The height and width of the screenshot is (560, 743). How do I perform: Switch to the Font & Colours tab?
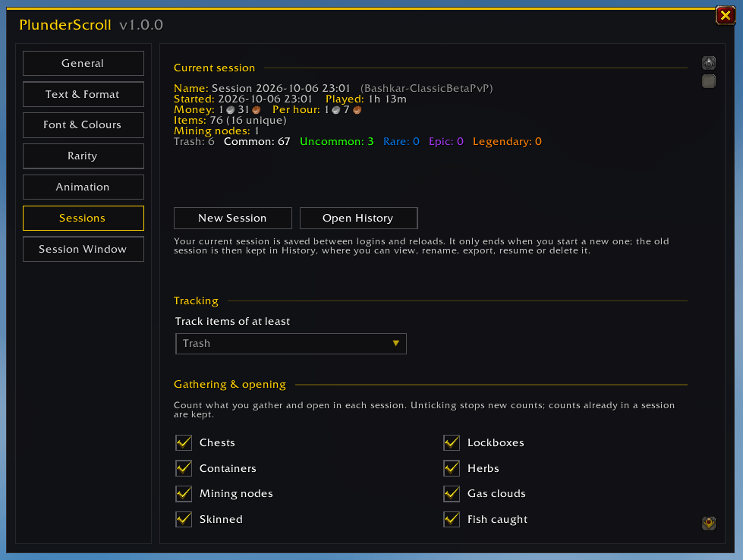(83, 125)
